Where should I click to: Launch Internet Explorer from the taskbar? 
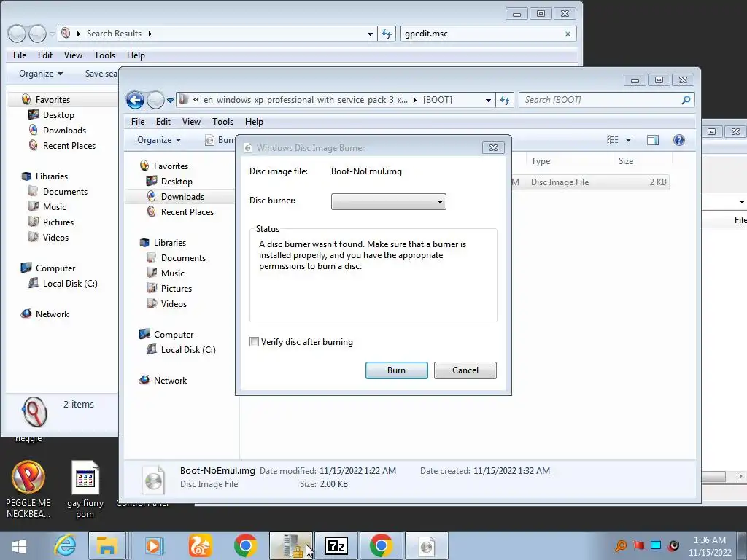(65, 545)
